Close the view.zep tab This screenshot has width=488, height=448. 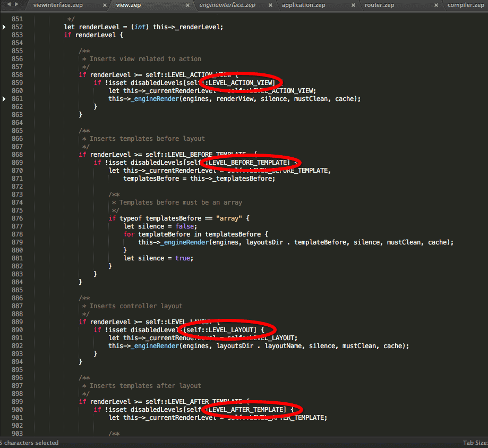(187, 5)
